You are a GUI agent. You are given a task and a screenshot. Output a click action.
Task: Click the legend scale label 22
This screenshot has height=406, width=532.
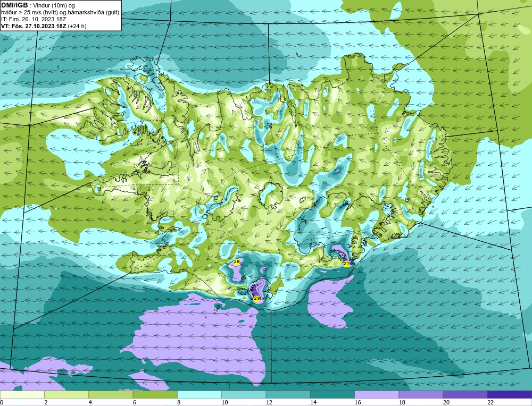click(491, 402)
